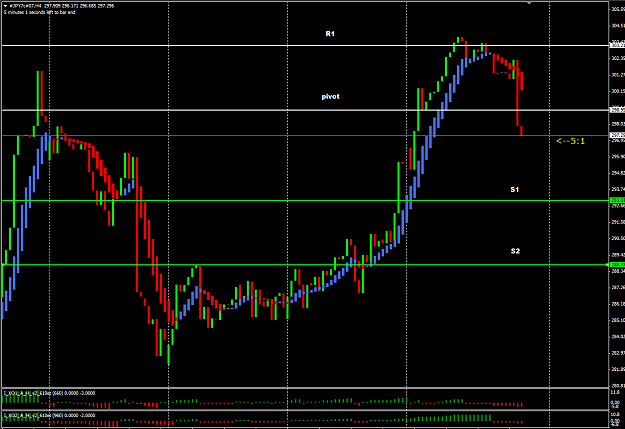Screen dimensions: 625x429
Task: Click the green S1 price tag on axis
Action: [x=617, y=200]
